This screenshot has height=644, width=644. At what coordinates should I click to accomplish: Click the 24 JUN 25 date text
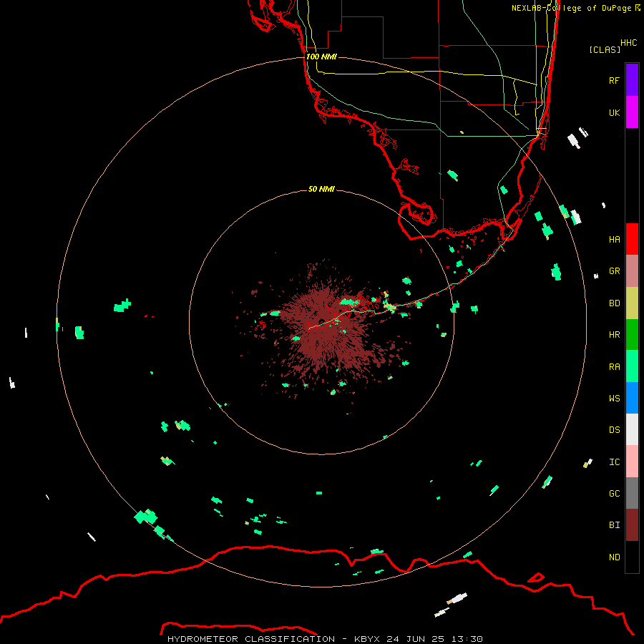pyautogui.click(x=415, y=639)
